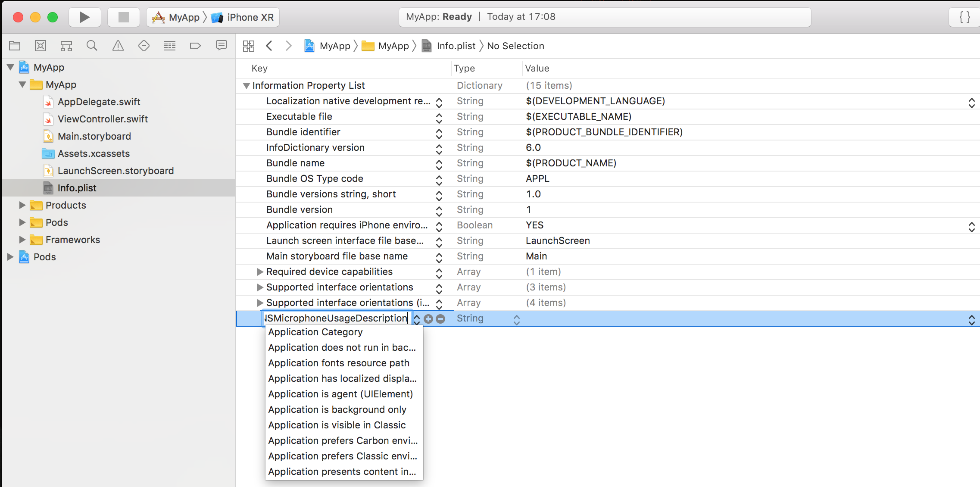980x487 pixels.
Task: Show the Source Control navigator
Action: pyautogui.click(x=41, y=46)
